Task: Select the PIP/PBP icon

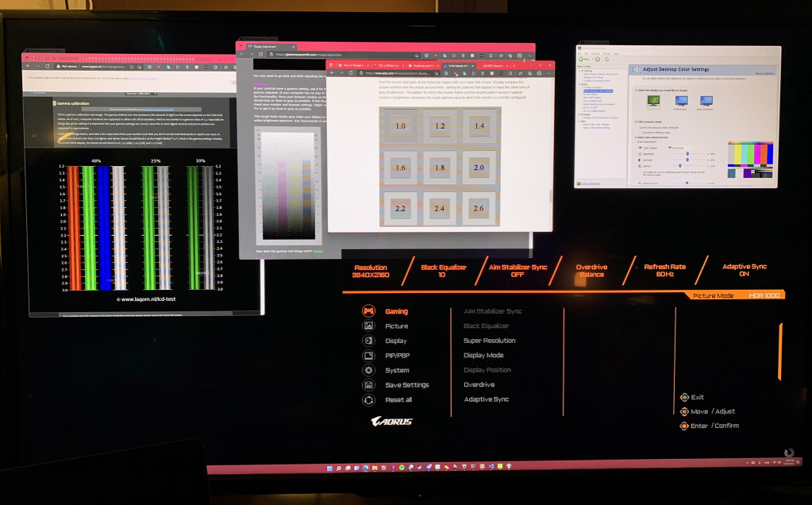Action: 368,355
